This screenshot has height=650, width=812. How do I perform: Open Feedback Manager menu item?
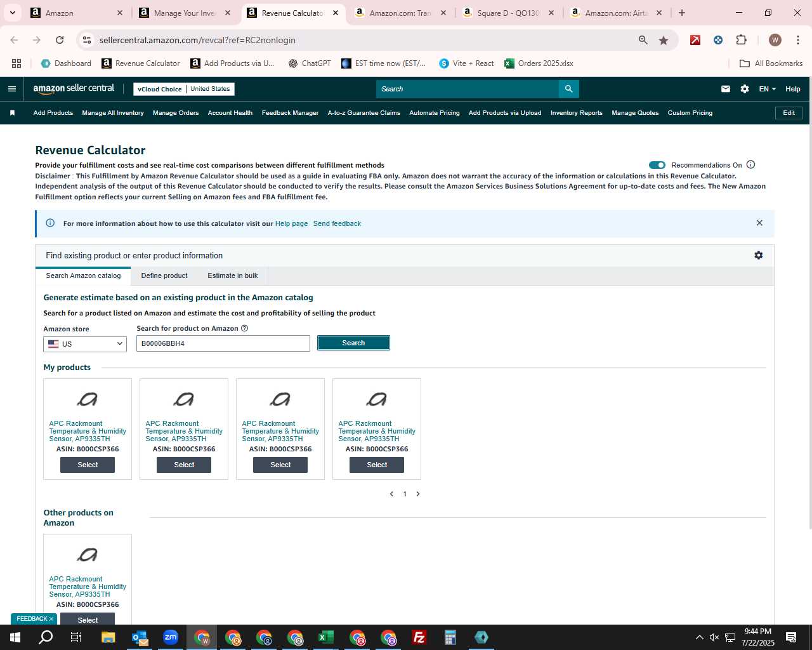[x=290, y=113]
